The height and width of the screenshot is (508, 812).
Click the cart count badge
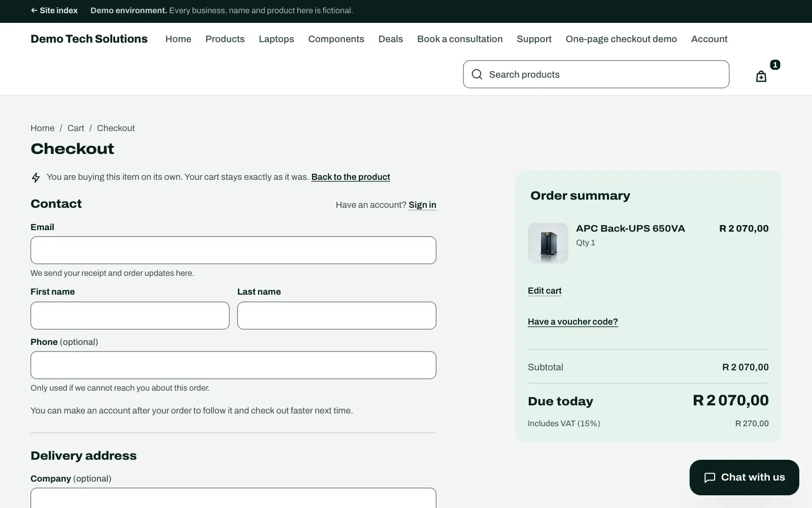click(775, 65)
